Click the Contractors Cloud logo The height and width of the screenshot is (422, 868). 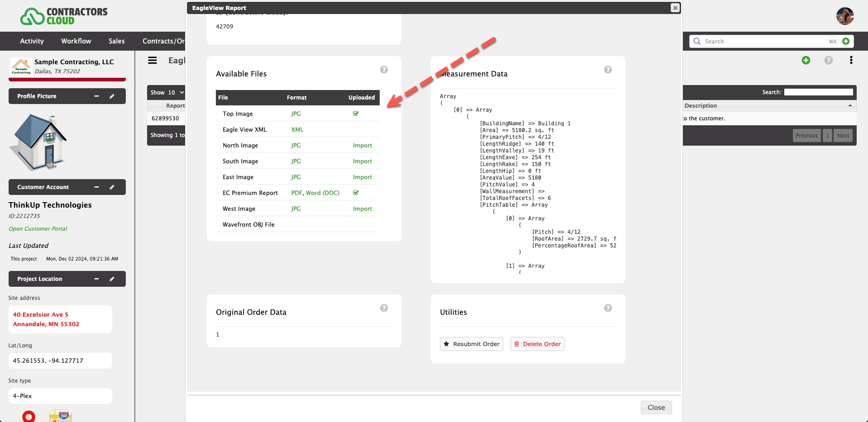coord(63,16)
